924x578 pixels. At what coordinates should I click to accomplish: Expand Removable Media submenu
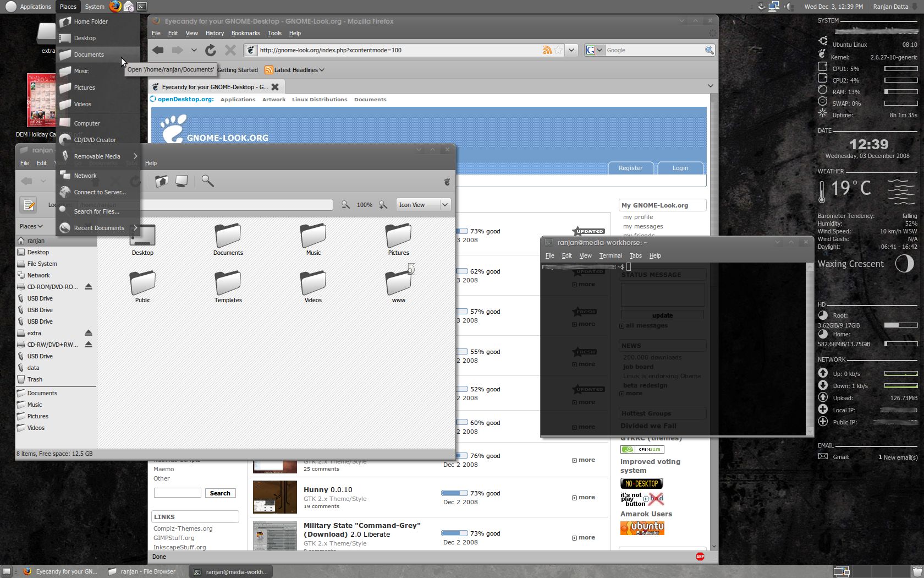98,156
